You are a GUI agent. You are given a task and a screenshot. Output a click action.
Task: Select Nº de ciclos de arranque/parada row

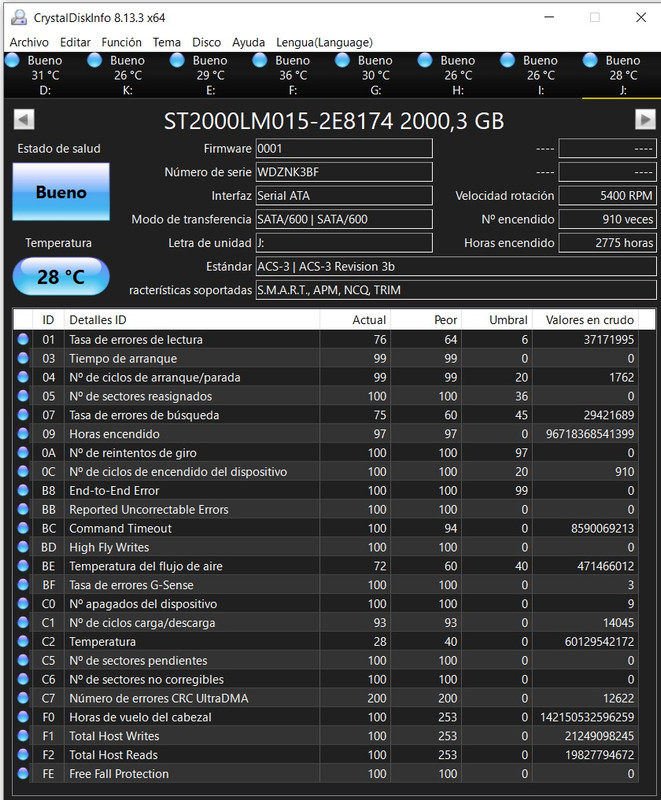(326, 377)
